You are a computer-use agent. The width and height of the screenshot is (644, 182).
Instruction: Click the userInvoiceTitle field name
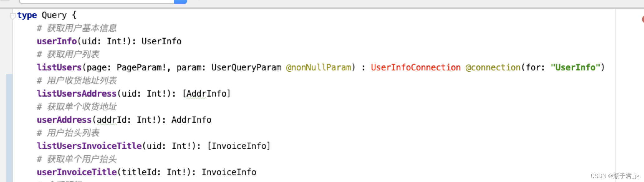(77, 172)
